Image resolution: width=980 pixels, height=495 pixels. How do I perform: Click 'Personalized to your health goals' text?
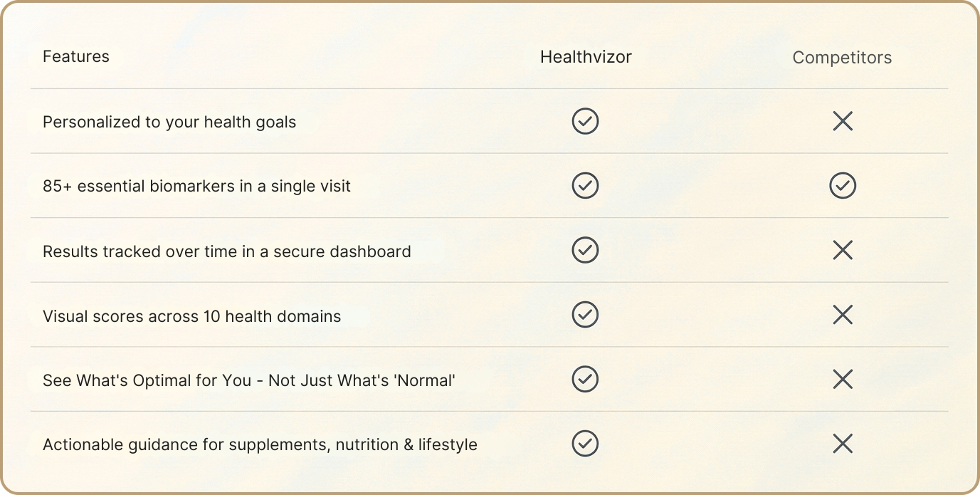[169, 122]
